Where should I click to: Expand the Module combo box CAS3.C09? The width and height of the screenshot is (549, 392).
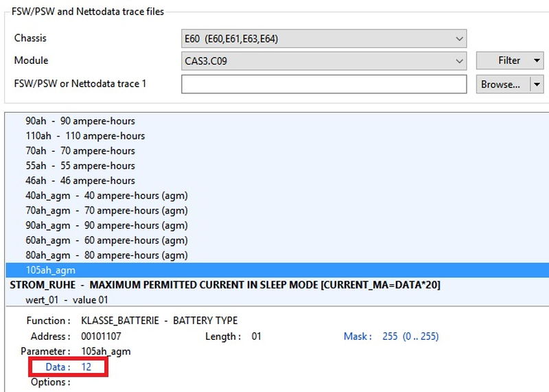click(x=323, y=61)
